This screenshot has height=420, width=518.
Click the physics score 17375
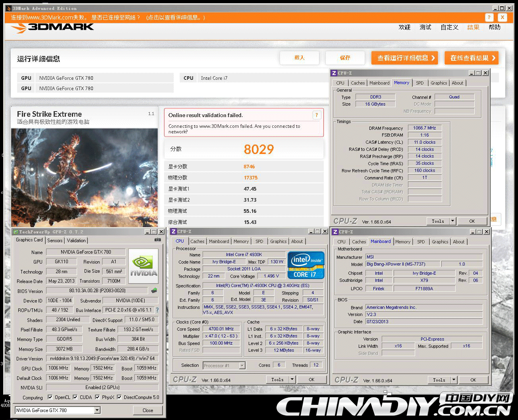click(251, 178)
